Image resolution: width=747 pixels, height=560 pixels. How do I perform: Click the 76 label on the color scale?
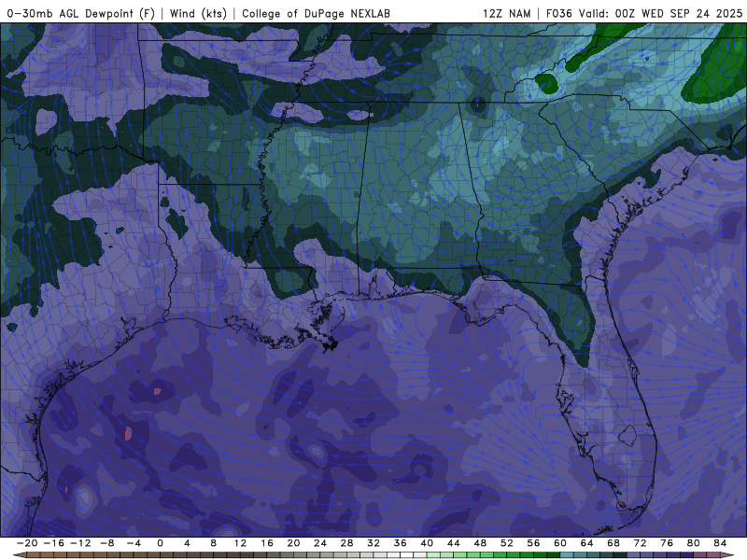pos(667,543)
